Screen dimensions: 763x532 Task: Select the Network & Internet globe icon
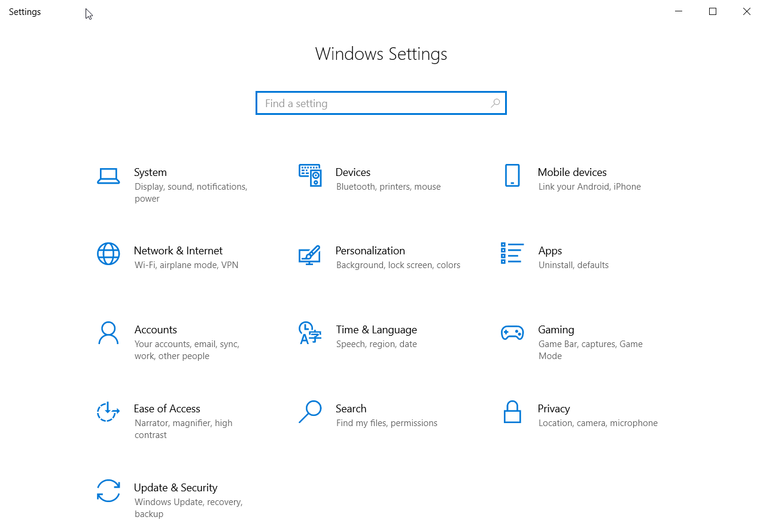pos(108,254)
